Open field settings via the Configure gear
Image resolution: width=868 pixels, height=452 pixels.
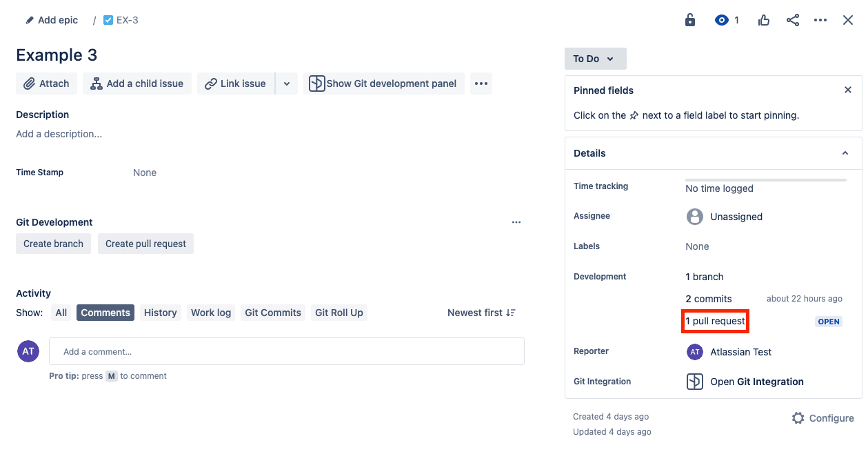point(798,417)
